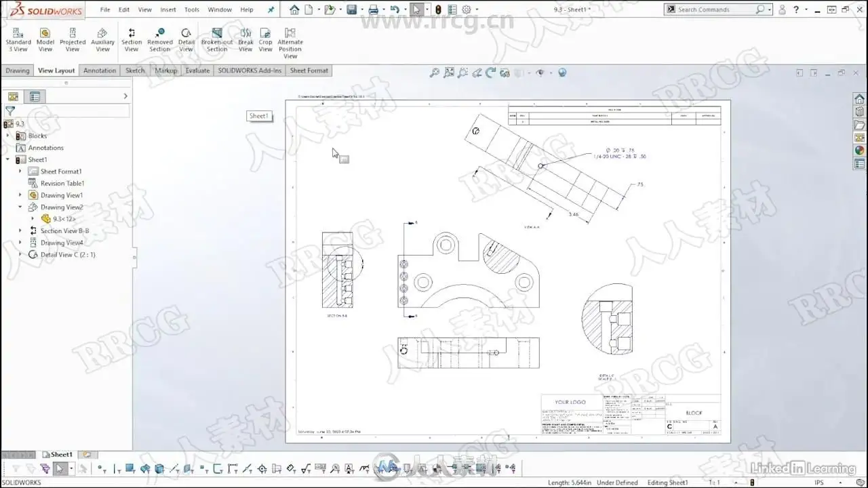Open the File menu

[105, 9]
